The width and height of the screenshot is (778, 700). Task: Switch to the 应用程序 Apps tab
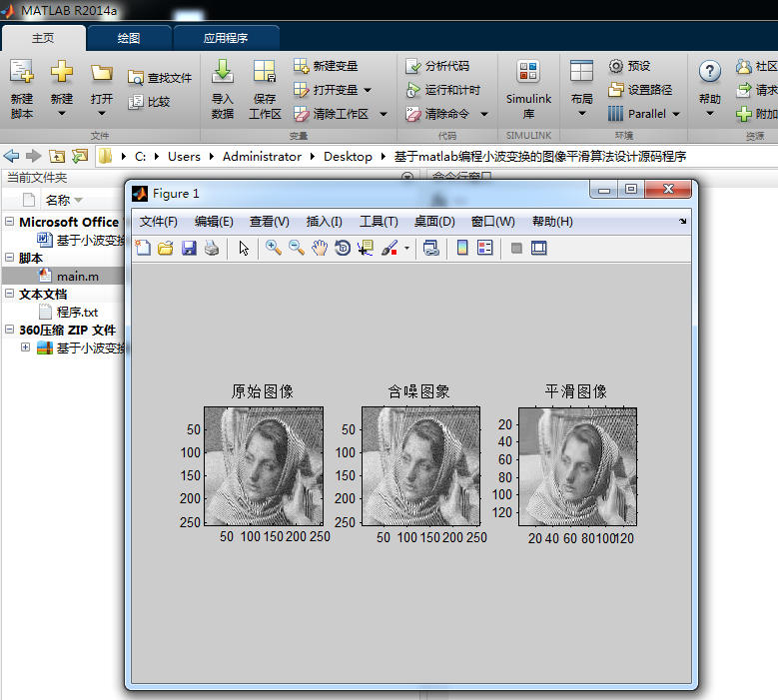(x=226, y=38)
